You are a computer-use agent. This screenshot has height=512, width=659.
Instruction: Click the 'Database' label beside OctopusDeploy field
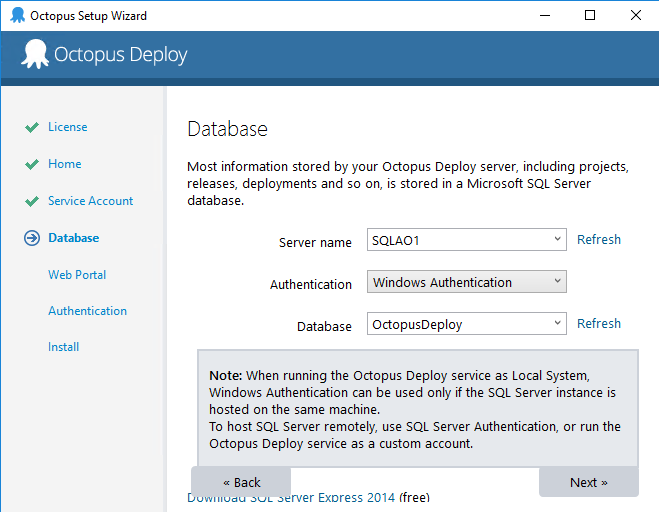pos(324,326)
